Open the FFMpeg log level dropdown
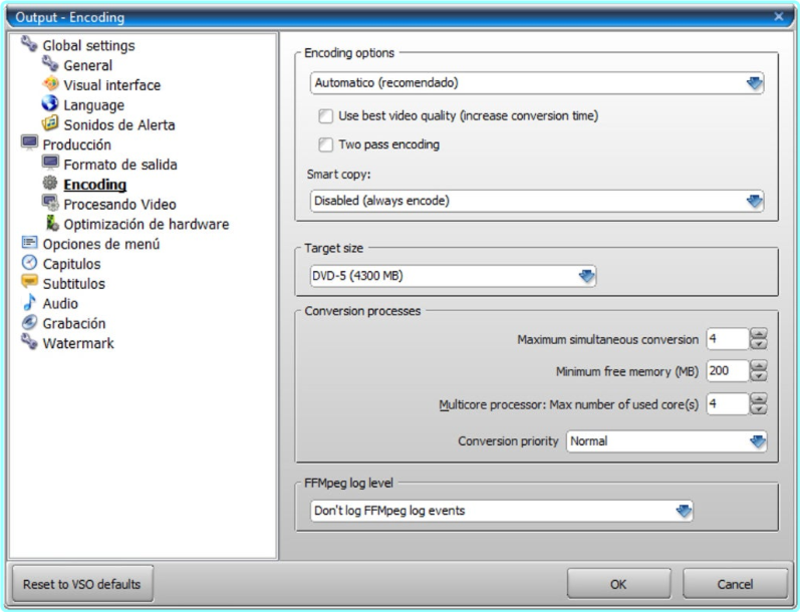Viewport: 800px width, 612px height. coord(502,511)
